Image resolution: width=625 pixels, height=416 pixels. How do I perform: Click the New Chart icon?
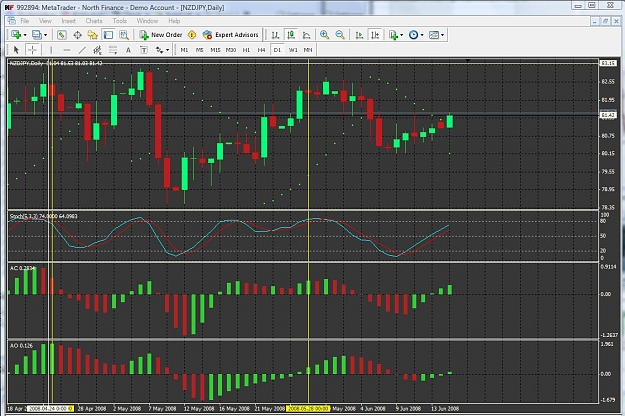click(x=16, y=35)
